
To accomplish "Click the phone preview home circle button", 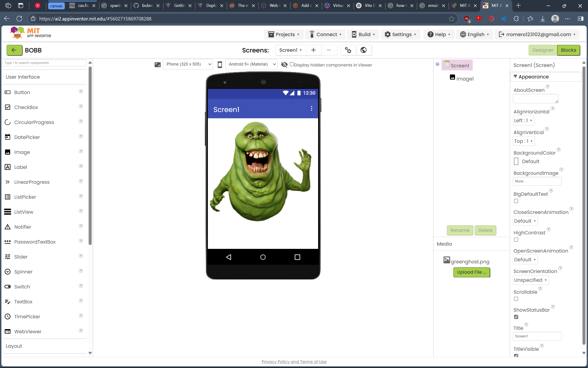I will tap(263, 257).
